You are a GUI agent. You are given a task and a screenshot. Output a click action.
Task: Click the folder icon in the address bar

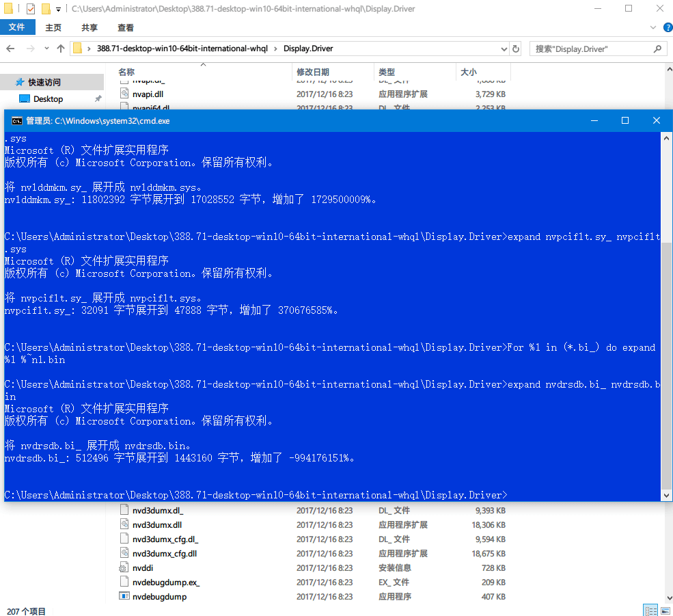pos(78,48)
